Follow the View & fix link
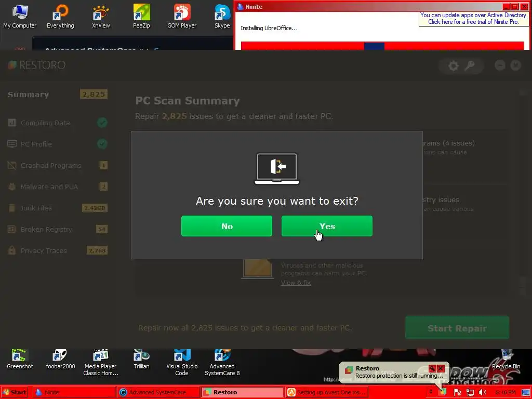The image size is (532, 399). (296, 283)
